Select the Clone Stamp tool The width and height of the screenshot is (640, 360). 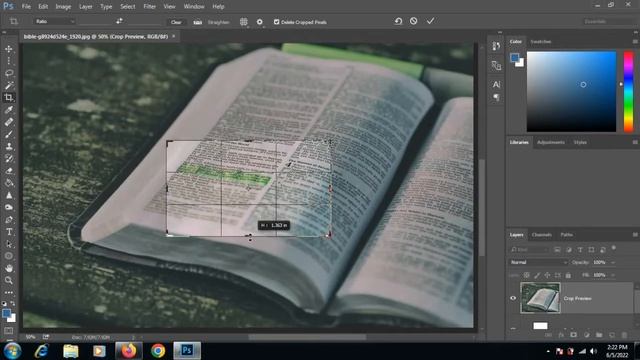[x=9, y=147]
